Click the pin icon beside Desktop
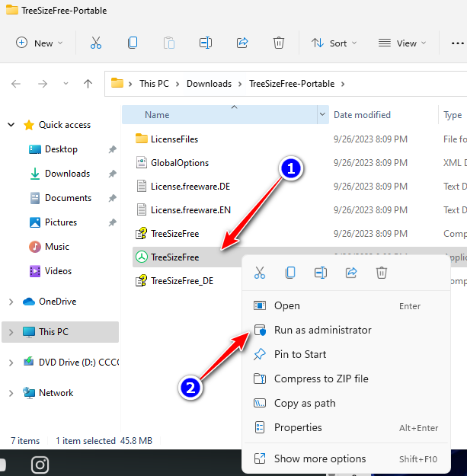The image size is (467, 476). (x=112, y=149)
